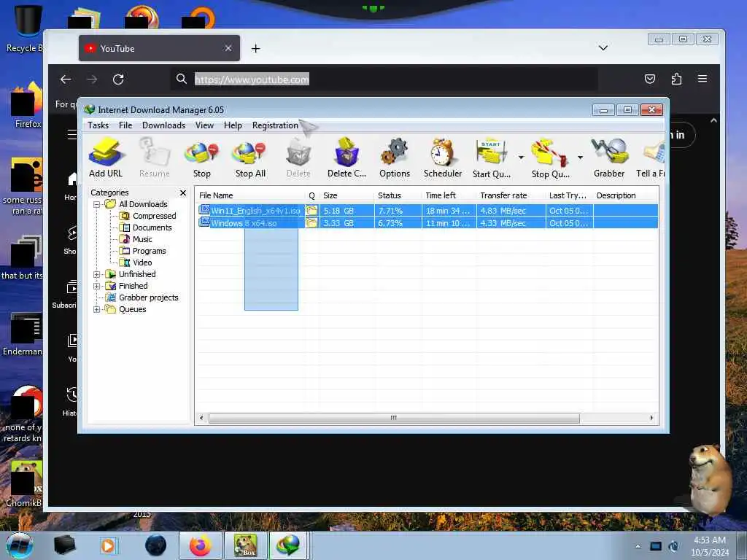
Task: Click the Win11_English_x64v1.iso file row
Action: click(x=427, y=211)
